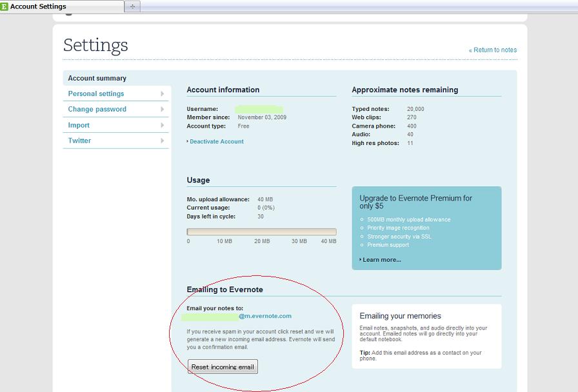This screenshot has width=578, height=392.
Task: Click Camera phone value 400
Action: tap(412, 126)
